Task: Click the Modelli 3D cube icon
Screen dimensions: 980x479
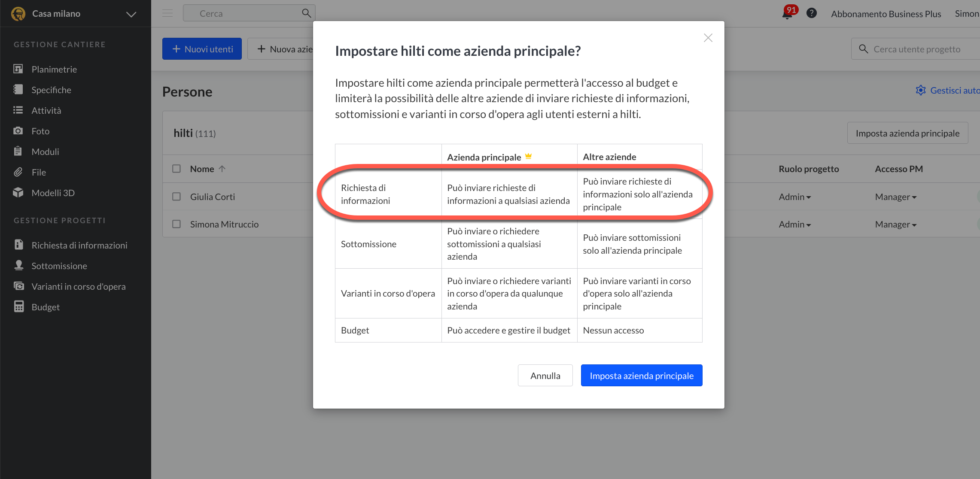Action: tap(18, 193)
